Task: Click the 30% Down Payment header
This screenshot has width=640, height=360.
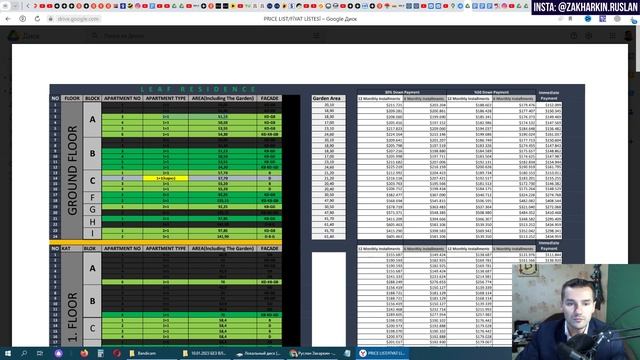Action: click(402, 92)
